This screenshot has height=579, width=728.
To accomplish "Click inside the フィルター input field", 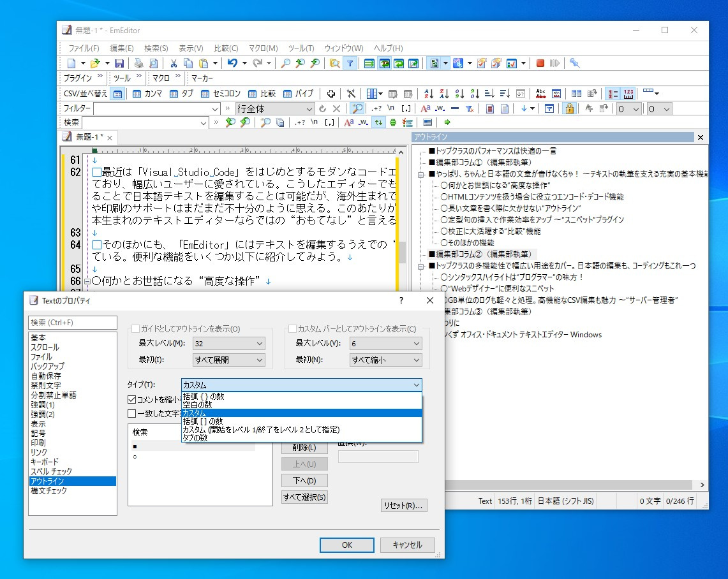I will coord(153,108).
